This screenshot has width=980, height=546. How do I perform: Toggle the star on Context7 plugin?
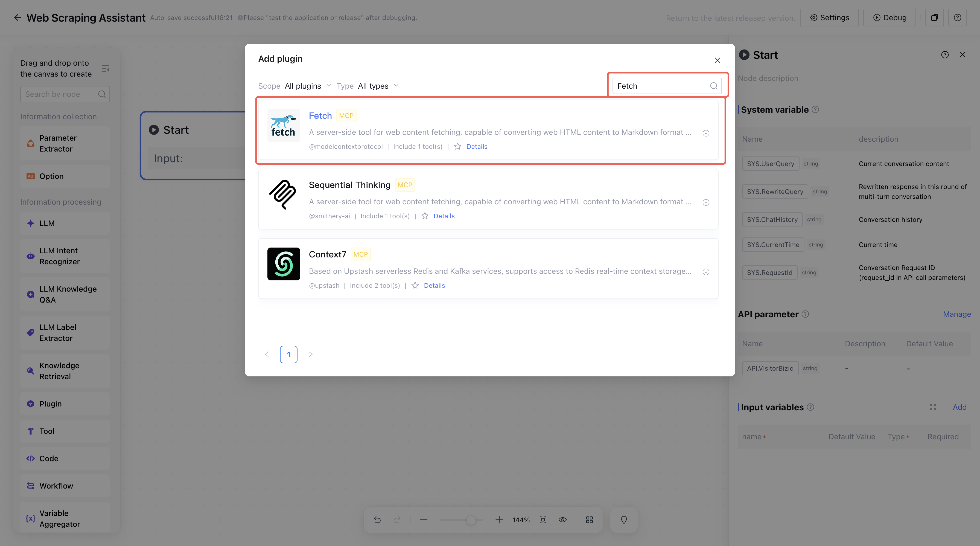tap(415, 285)
